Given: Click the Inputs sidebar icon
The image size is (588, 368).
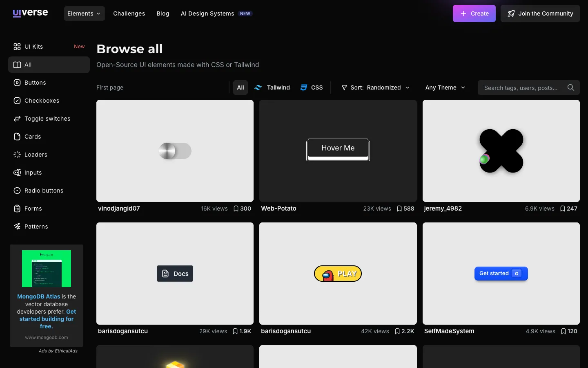Looking at the screenshot, I should pyautogui.click(x=17, y=173).
